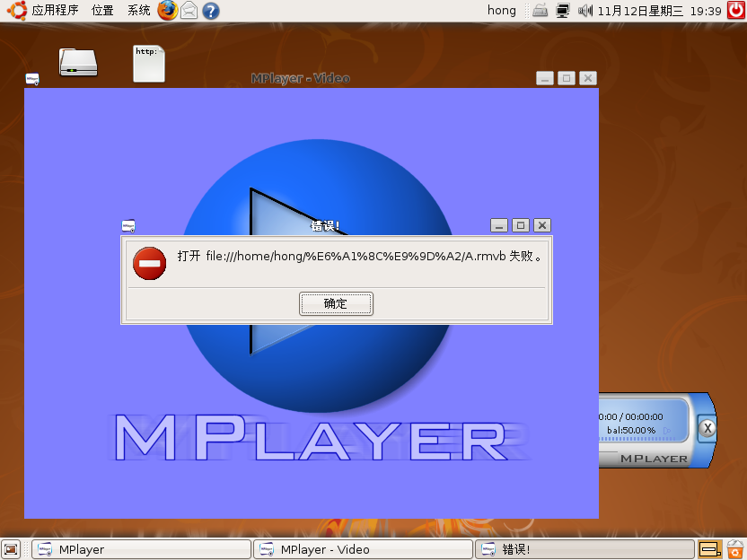Click the balance play arrow on skin
The width and height of the screenshot is (747, 560).
[x=667, y=431]
